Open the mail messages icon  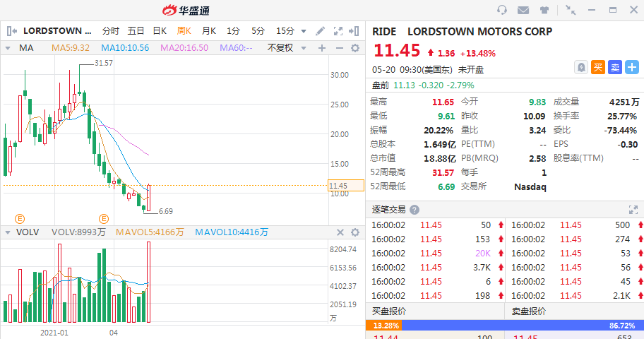click(x=523, y=10)
